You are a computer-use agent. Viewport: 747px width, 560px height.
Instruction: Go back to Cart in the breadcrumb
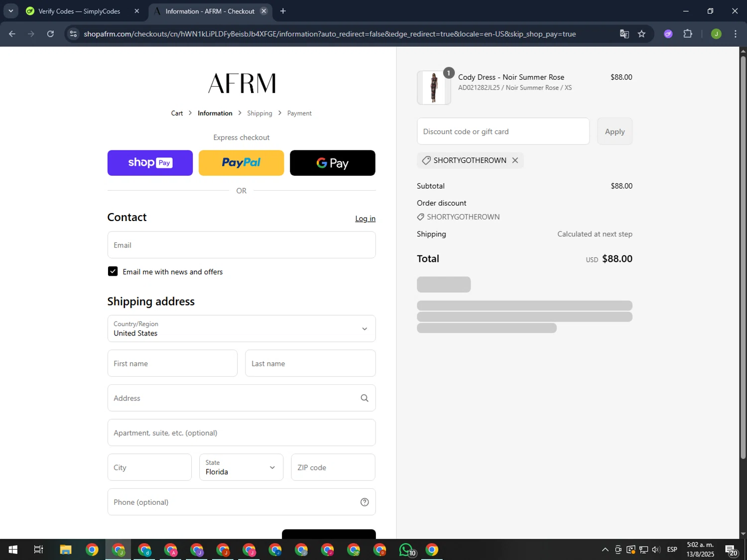click(x=177, y=113)
